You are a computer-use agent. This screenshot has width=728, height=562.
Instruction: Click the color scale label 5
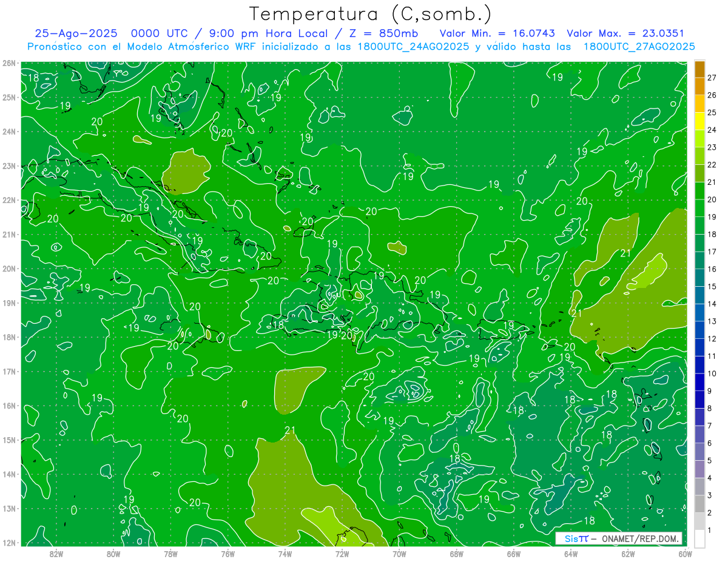point(710,461)
